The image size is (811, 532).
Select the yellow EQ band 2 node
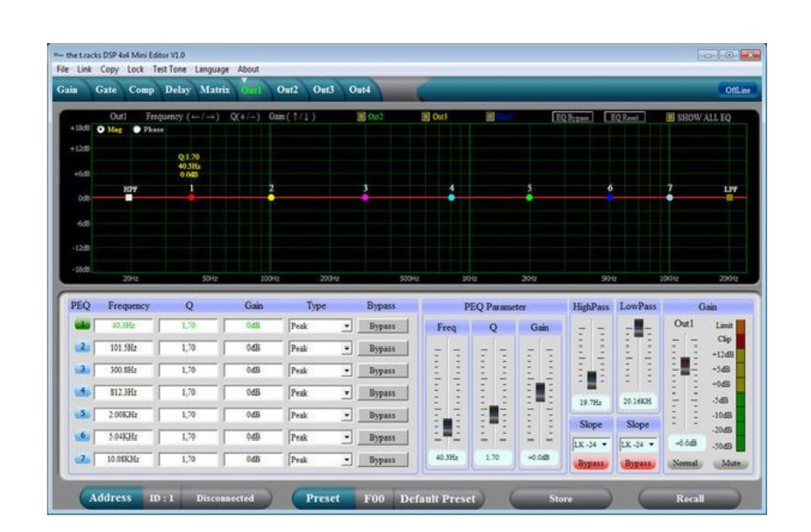pyautogui.click(x=271, y=198)
